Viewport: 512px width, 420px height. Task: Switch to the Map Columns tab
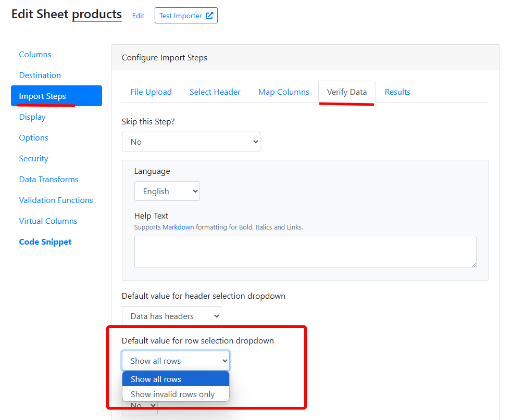click(283, 92)
